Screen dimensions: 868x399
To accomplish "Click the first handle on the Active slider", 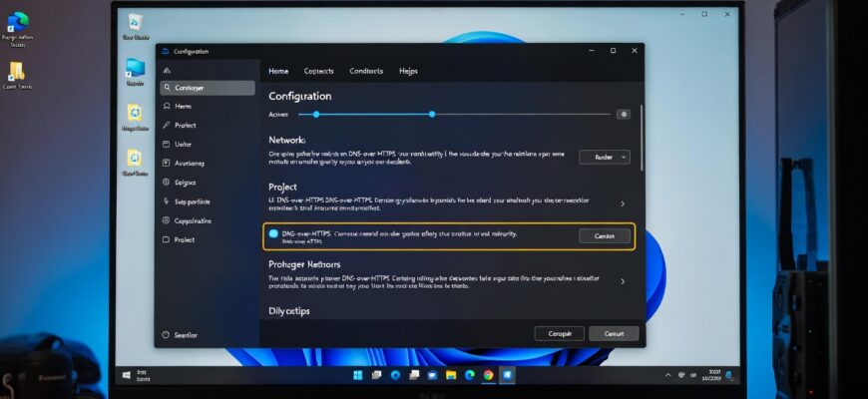I will pyautogui.click(x=316, y=115).
